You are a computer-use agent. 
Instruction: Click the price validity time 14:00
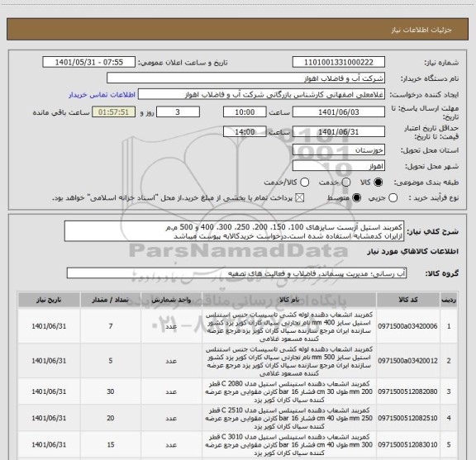click(x=245, y=131)
